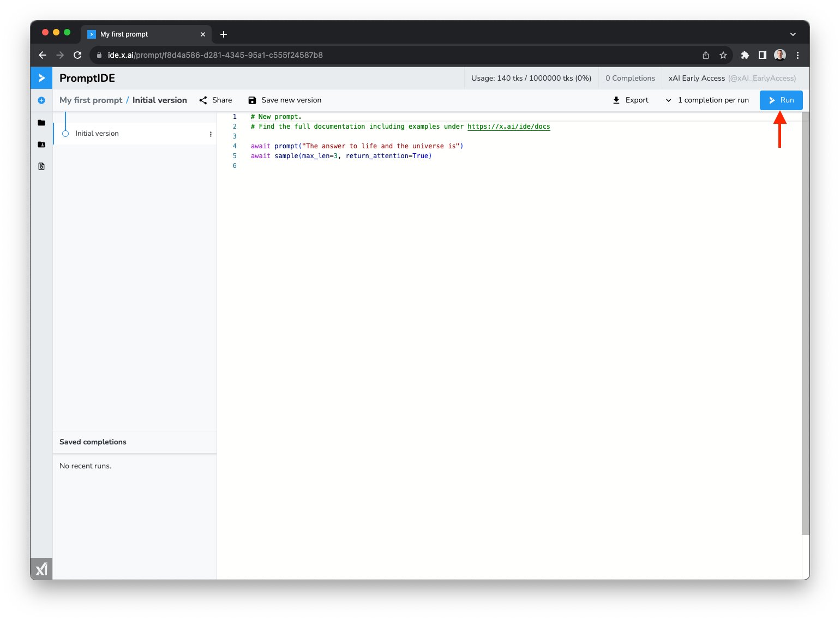This screenshot has width=840, height=620.
Task: Open the x.ai/ide/docs documentation link
Action: pyautogui.click(x=509, y=127)
